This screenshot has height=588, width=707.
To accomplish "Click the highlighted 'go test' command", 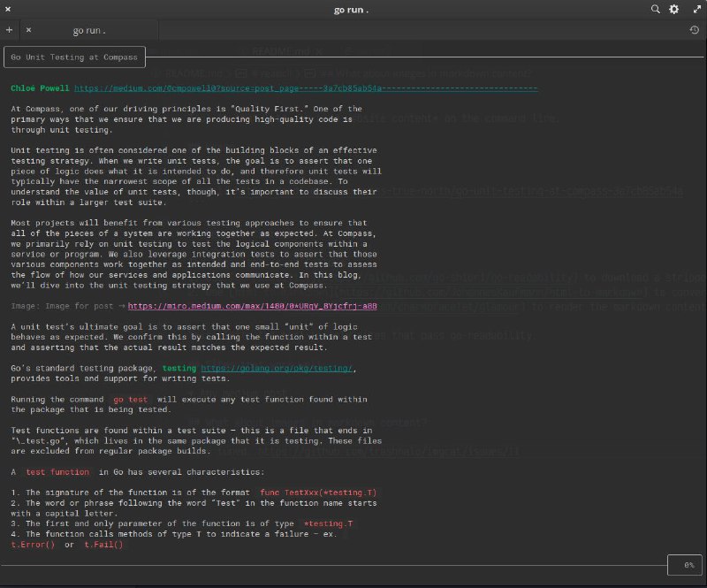I will 130,400.
